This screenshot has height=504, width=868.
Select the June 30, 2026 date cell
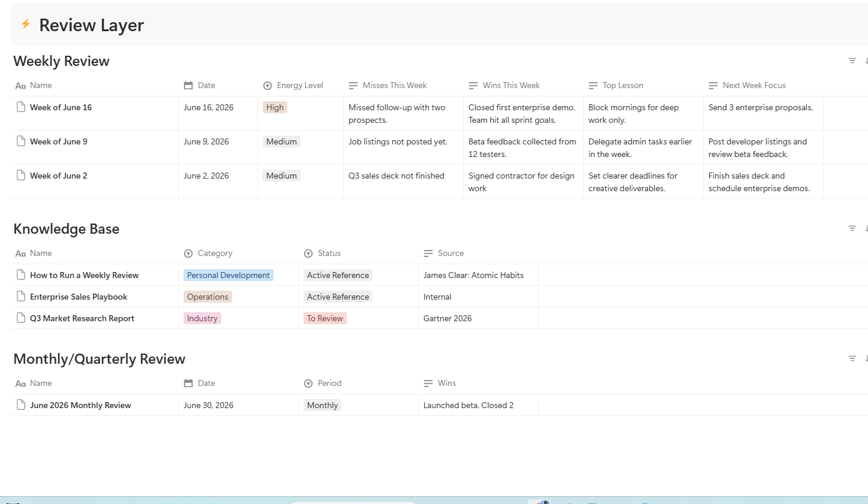point(238,405)
